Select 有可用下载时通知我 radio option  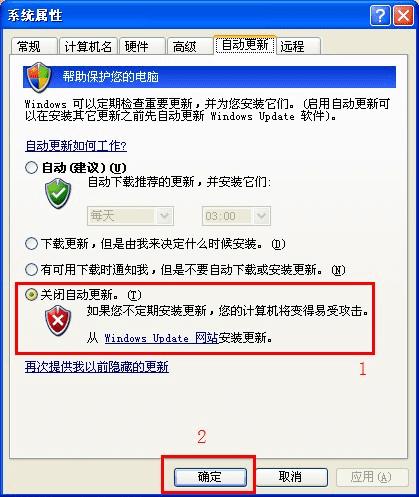coord(31,269)
